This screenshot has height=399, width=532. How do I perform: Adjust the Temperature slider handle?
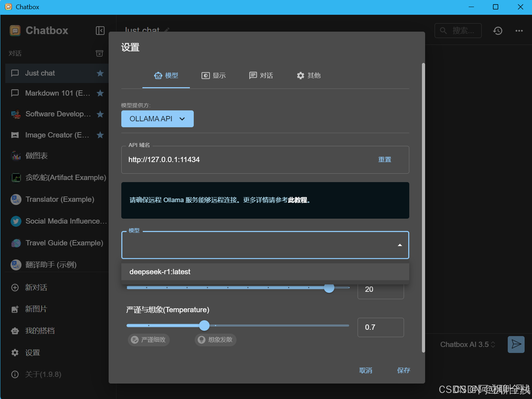(204, 326)
